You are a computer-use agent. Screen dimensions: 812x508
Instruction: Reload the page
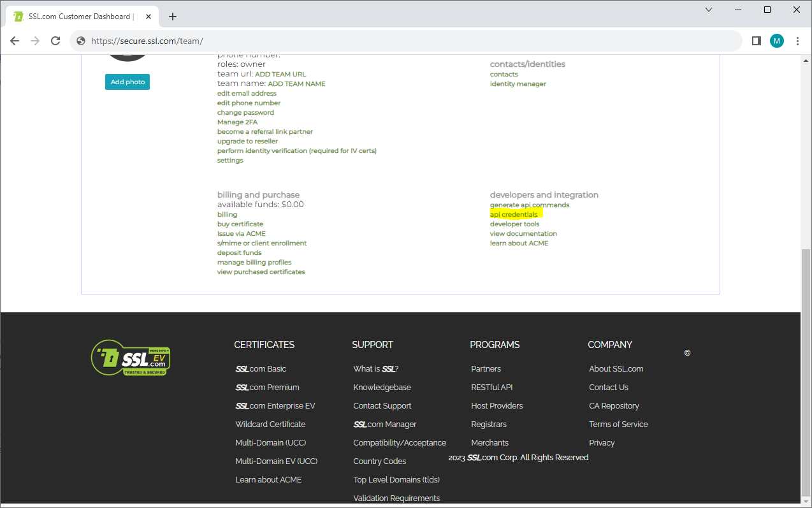(x=55, y=40)
